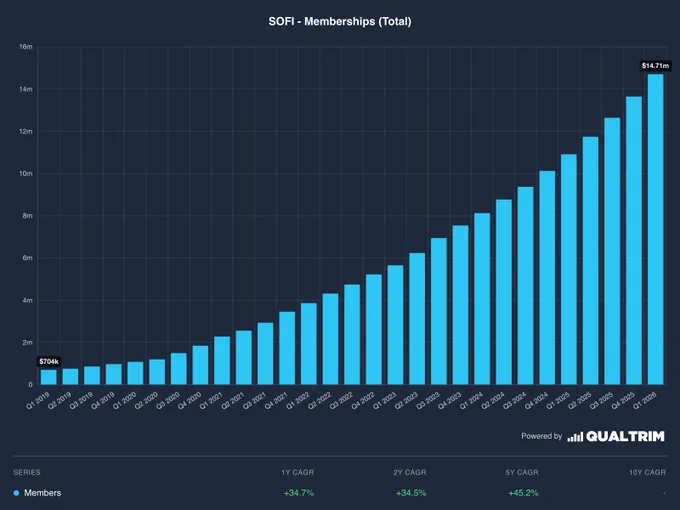This screenshot has width=680, height=510.
Task: Select the Q2 2024 bar
Action: (x=503, y=292)
